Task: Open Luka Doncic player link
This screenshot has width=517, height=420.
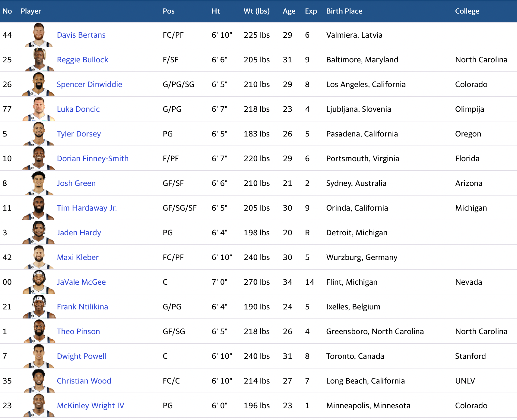Action: [78, 109]
